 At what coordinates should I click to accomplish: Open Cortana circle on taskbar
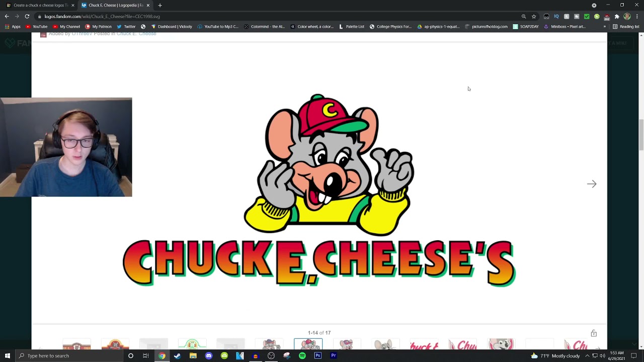pos(130,356)
